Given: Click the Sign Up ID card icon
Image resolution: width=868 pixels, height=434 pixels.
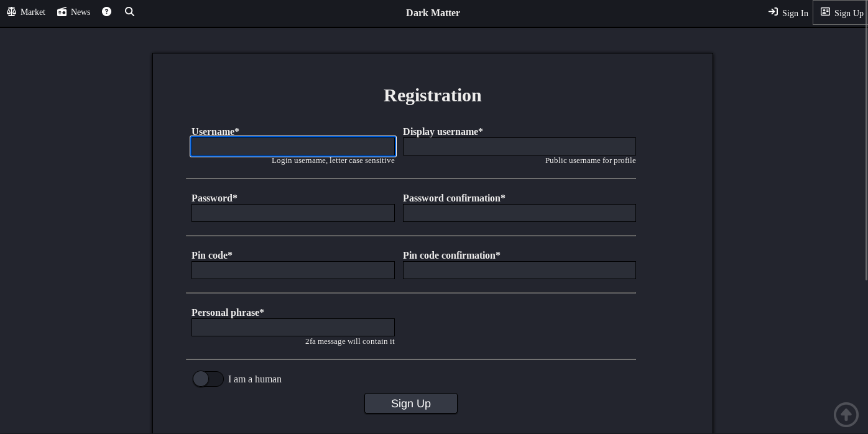Looking at the screenshot, I should [x=825, y=12].
